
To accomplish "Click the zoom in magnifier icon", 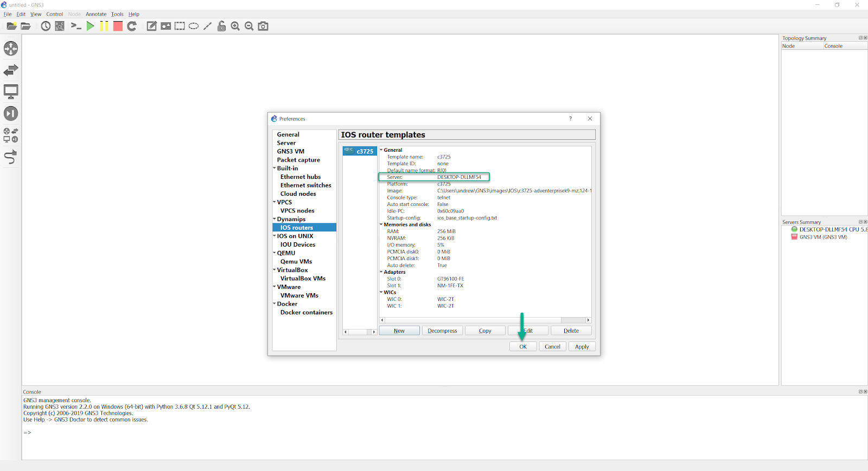I will (235, 26).
